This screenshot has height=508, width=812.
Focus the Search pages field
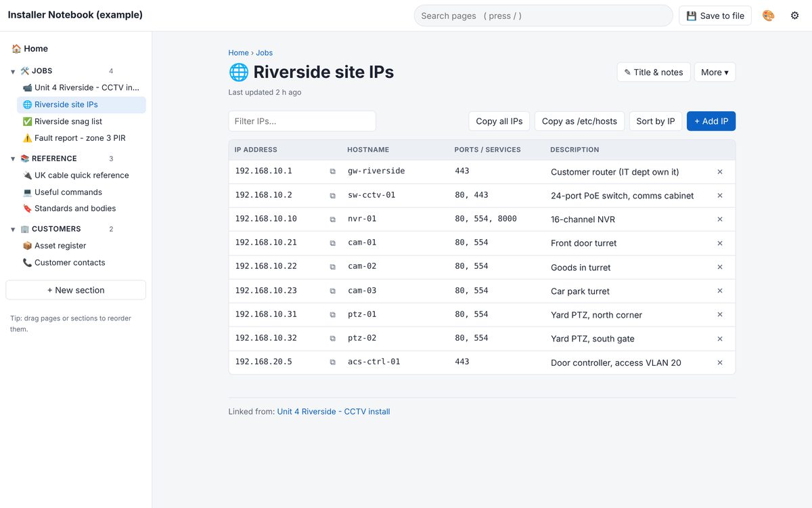[543, 16]
